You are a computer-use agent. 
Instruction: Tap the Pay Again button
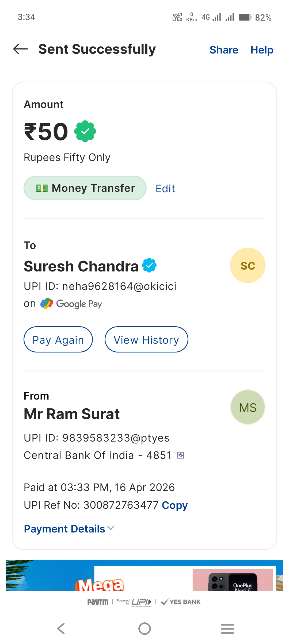pyautogui.click(x=58, y=340)
